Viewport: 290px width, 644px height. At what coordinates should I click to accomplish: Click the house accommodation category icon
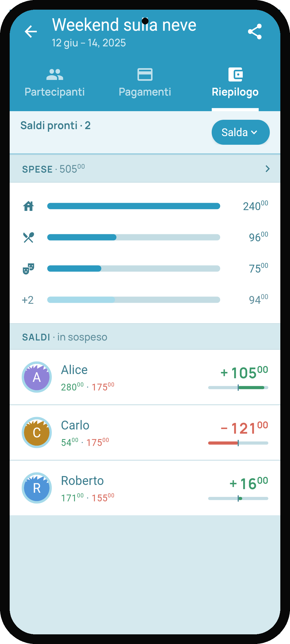point(28,206)
